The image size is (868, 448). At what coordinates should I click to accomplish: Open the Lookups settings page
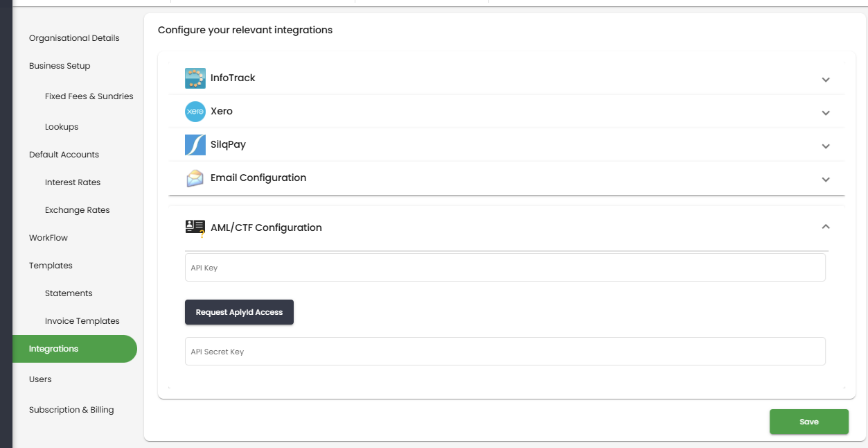[x=62, y=127]
